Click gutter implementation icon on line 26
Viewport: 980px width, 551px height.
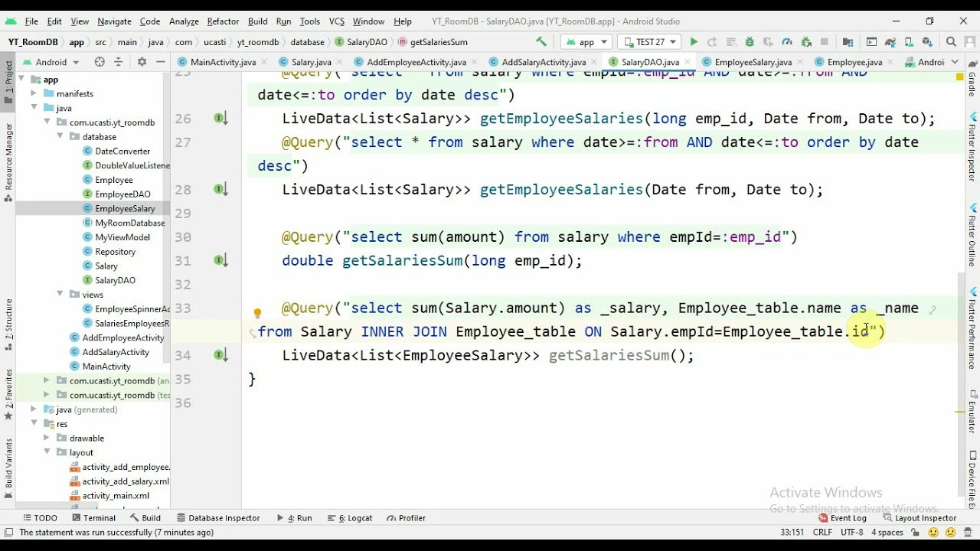tap(220, 119)
